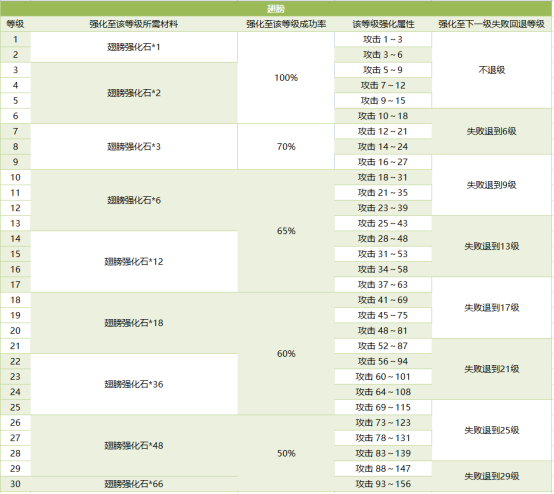Select the 攻击 10～18 attribute cell
Image resolution: width=554 pixels, height=494 pixels.
click(x=383, y=116)
